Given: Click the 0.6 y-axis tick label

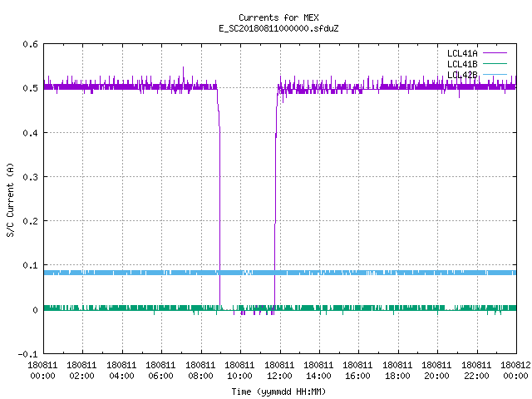Looking at the screenshot, I should [30, 44].
